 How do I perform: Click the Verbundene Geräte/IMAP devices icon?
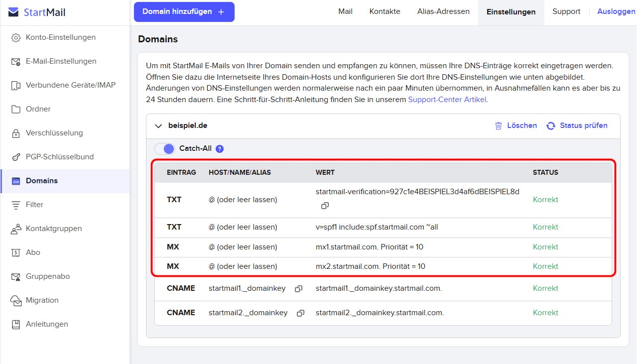[x=16, y=85]
